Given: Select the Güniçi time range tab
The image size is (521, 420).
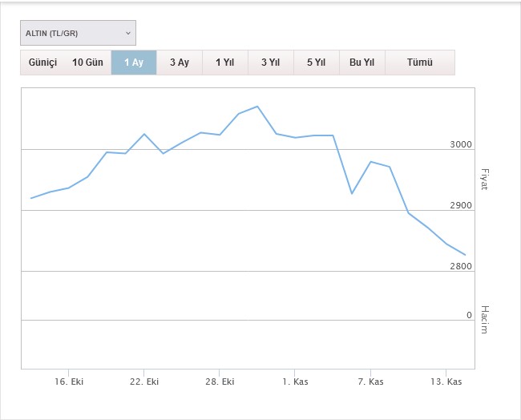Looking at the screenshot, I should click(42, 63).
